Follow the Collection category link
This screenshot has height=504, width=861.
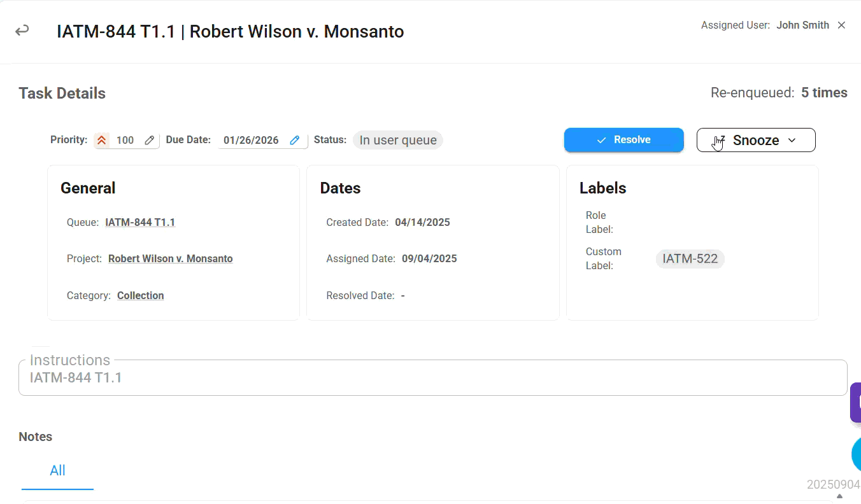click(x=141, y=295)
